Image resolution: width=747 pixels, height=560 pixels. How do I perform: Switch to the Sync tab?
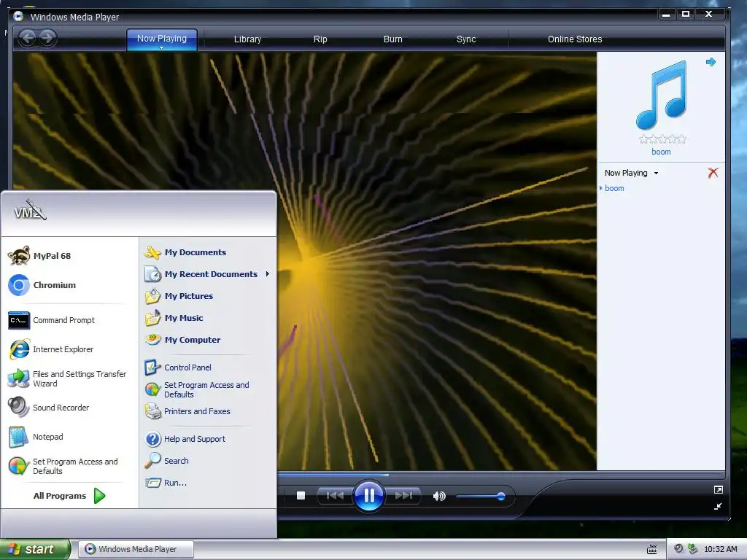click(x=466, y=39)
